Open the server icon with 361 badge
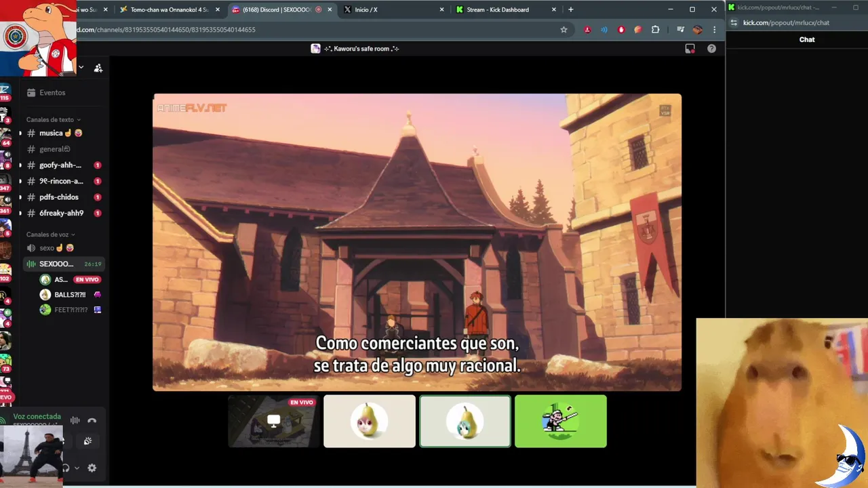 (5, 205)
